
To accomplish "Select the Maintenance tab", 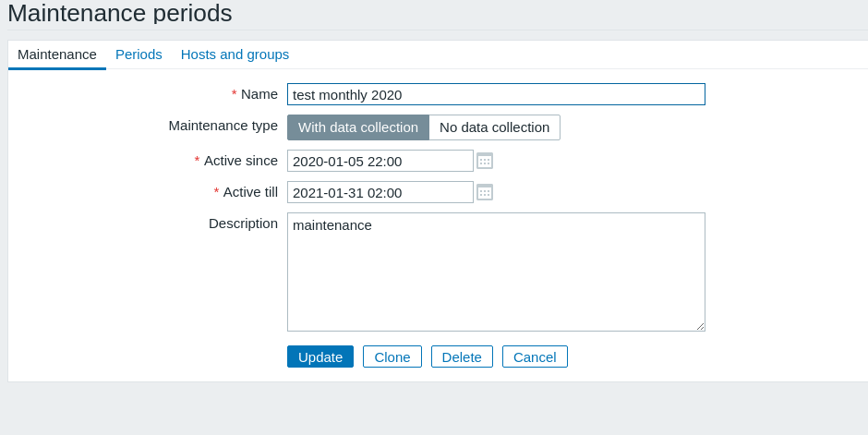I will pos(57,54).
